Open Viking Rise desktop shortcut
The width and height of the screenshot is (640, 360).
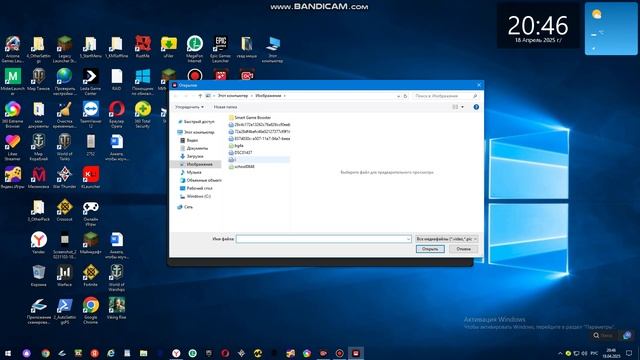(117, 309)
